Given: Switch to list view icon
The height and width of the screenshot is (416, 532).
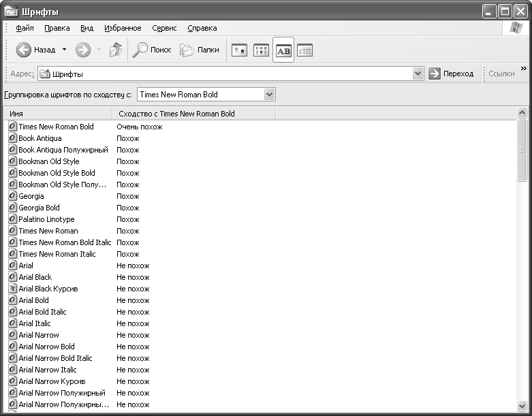Looking at the screenshot, I should point(261,50).
